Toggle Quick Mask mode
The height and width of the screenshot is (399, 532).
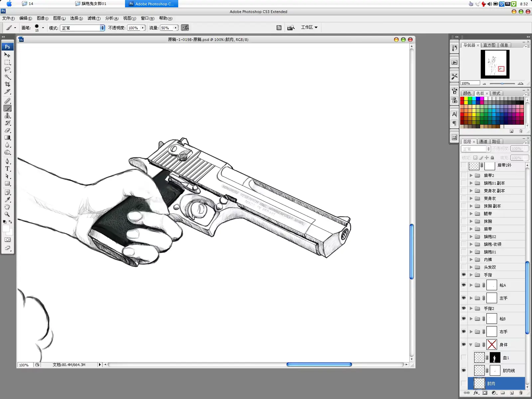(7, 239)
